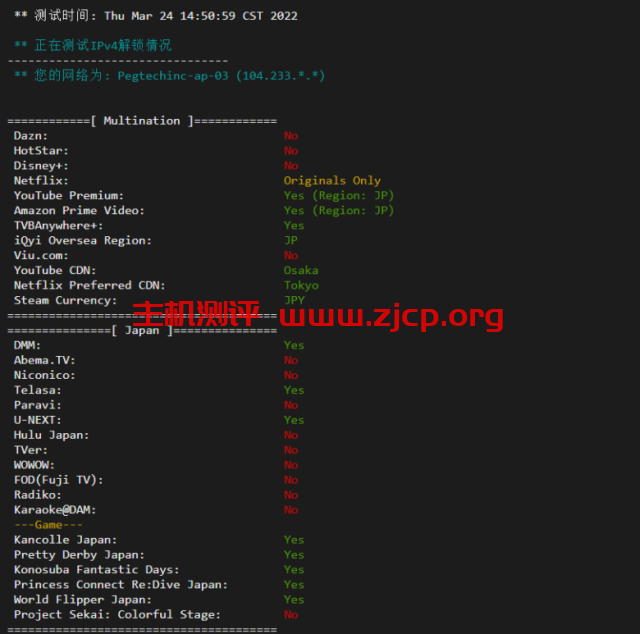Click the 'YouTube Premium:' label
Viewport: 640px width, 634px height.
point(69,196)
